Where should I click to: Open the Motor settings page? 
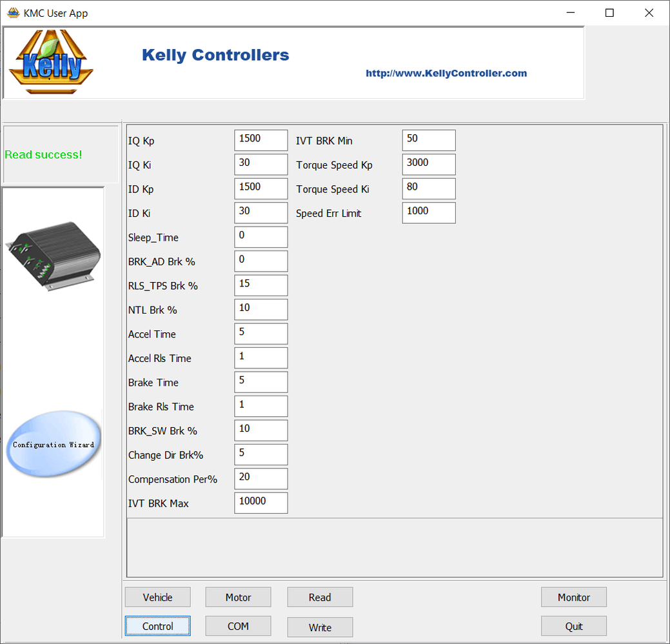point(238,597)
